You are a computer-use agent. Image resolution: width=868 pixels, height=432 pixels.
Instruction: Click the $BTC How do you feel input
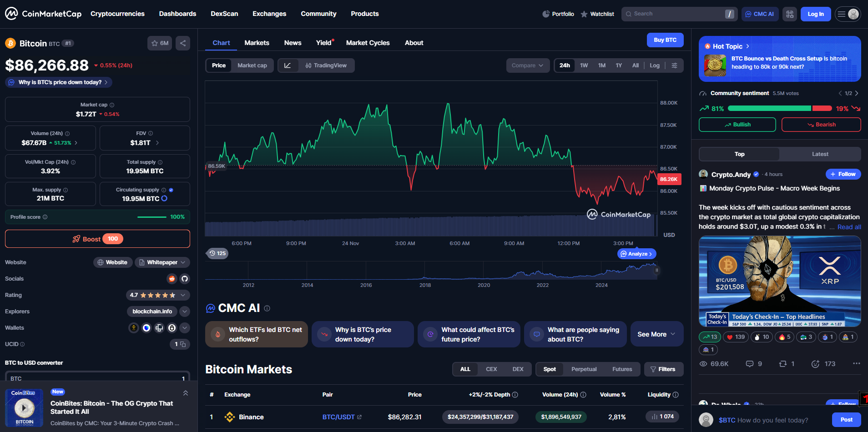click(772, 420)
